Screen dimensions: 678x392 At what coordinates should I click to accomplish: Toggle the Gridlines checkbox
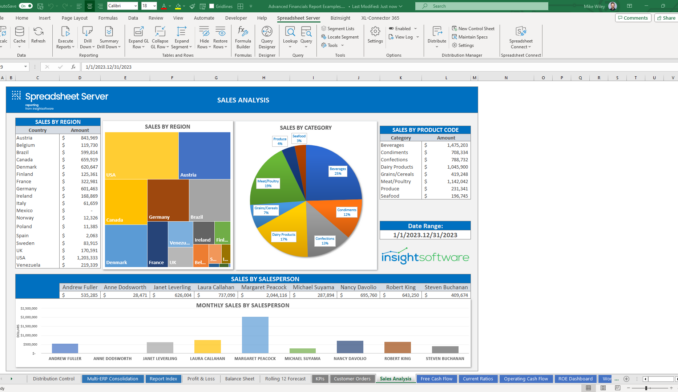pyautogui.click(x=211, y=6)
